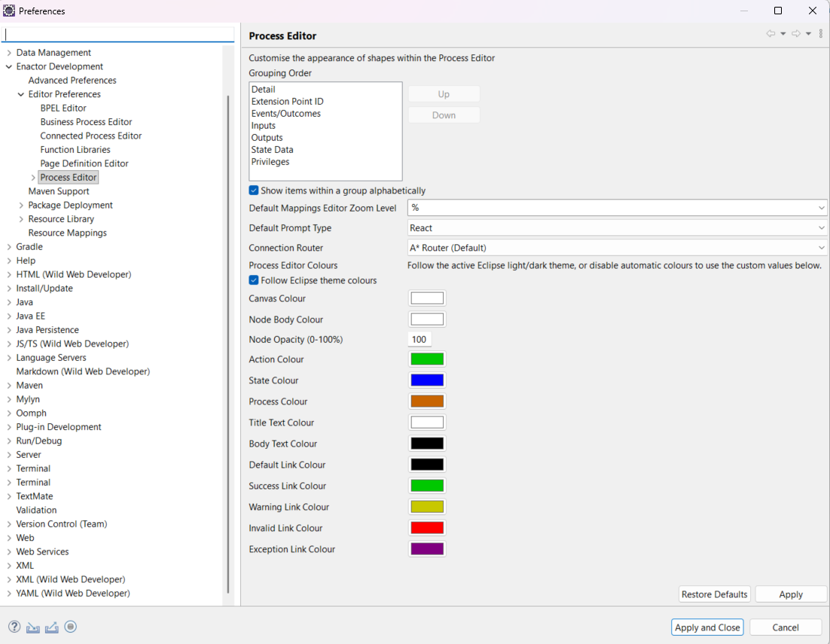The width and height of the screenshot is (830, 644).
Task: Click the export preferences icon
Action: (52, 627)
